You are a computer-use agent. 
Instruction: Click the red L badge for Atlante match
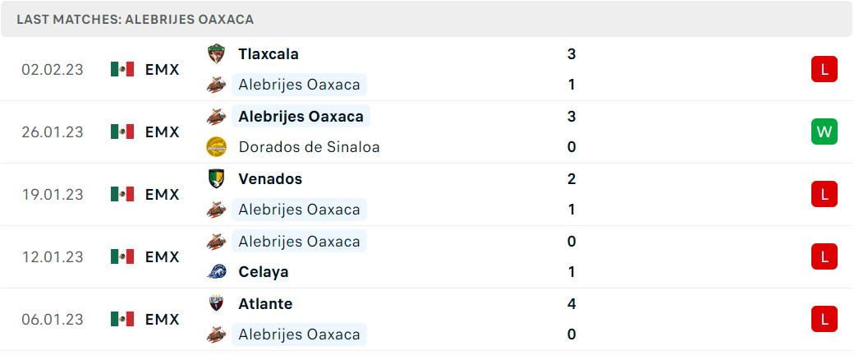[x=824, y=319]
